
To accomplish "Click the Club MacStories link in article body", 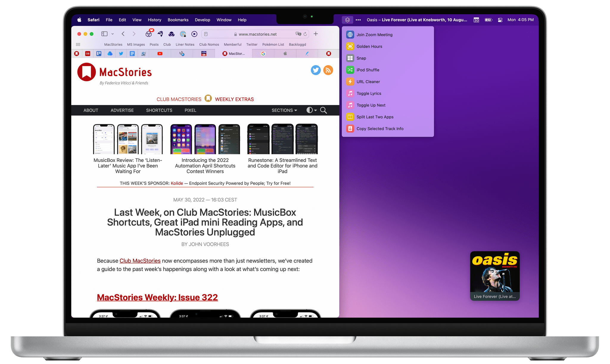I will point(140,261).
